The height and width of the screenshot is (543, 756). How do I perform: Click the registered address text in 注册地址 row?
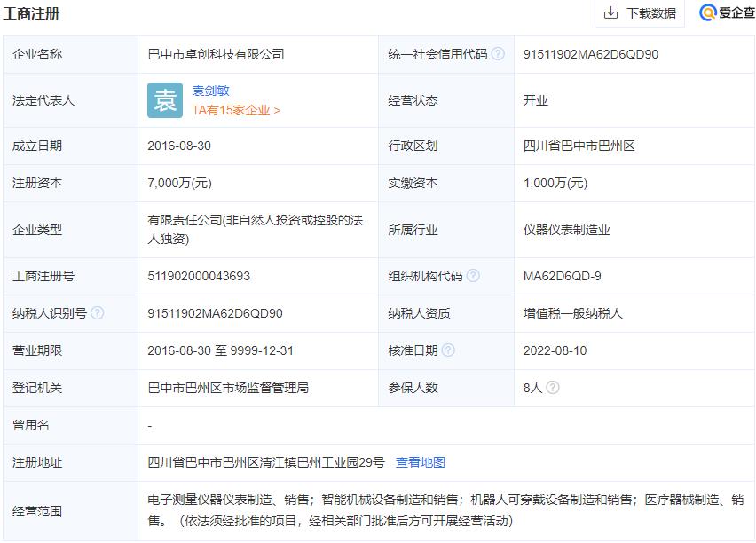click(x=266, y=462)
